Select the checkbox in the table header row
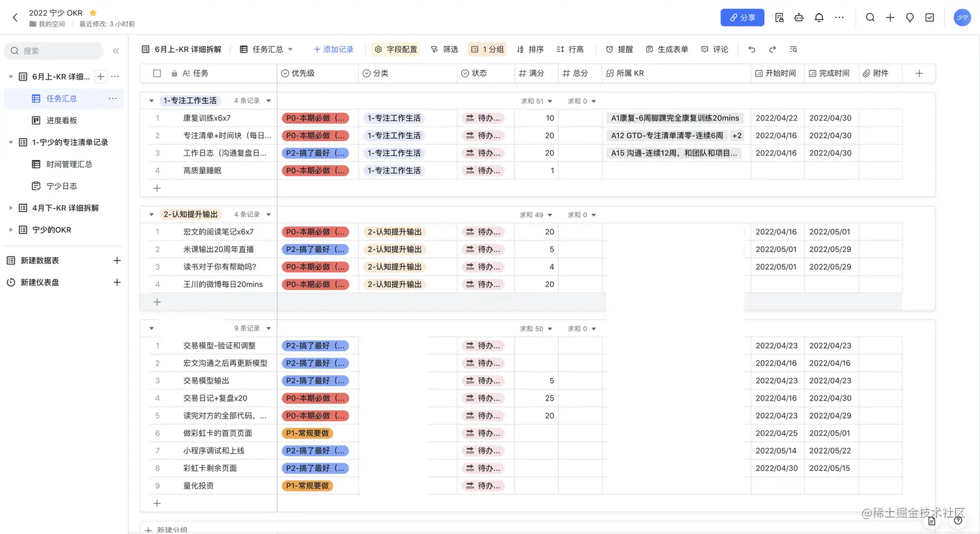The height and width of the screenshot is (534, 980). point(156,73)
